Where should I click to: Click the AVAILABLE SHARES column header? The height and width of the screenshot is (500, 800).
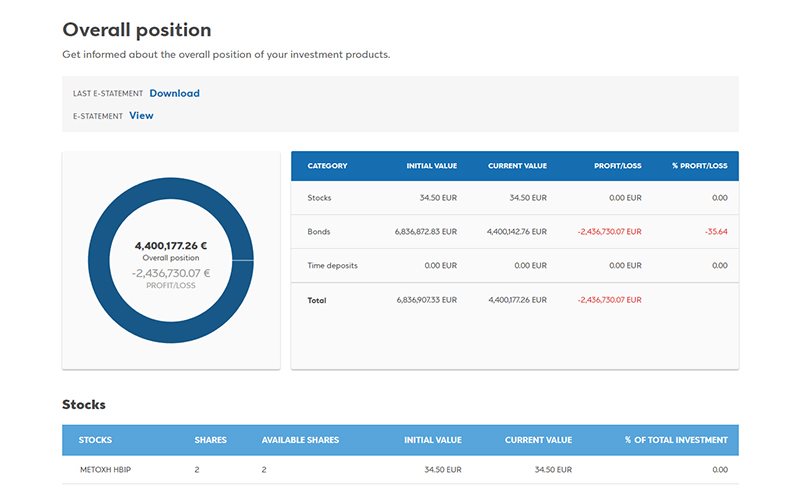300,440
